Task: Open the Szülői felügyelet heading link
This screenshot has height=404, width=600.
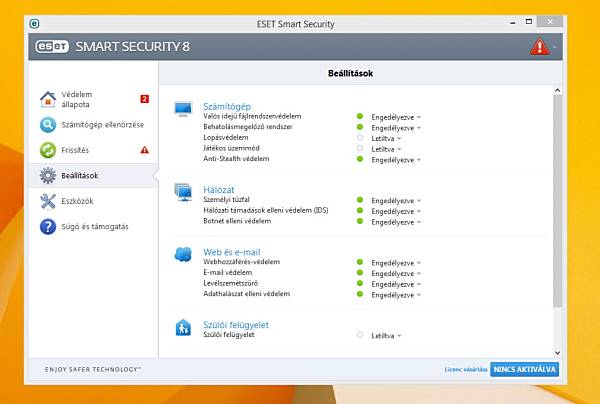Action: coord(236,325)
